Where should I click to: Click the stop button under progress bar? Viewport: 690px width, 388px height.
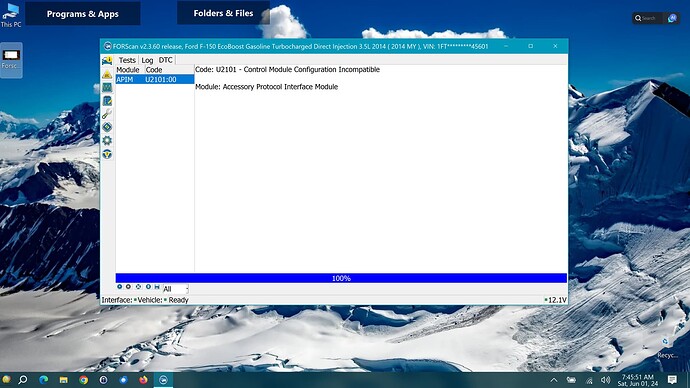(128, 287)
